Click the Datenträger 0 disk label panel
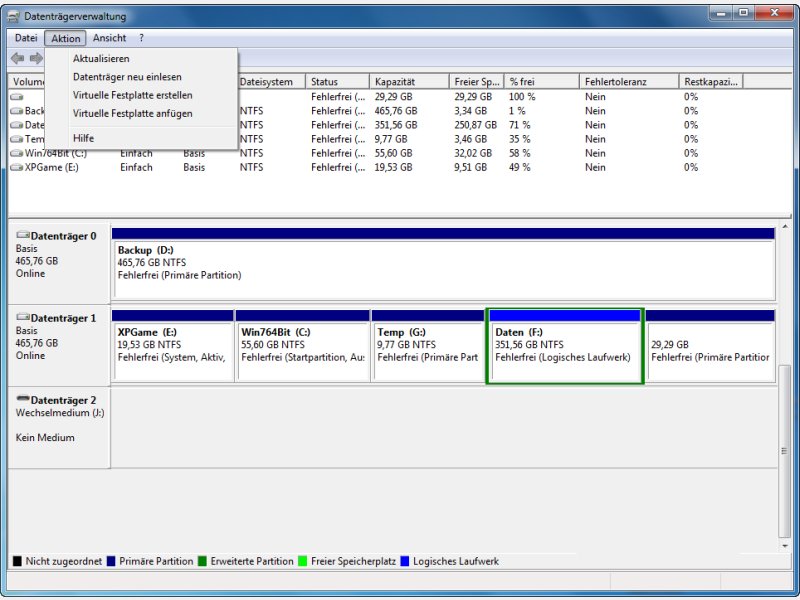 (x=59, y=263)
